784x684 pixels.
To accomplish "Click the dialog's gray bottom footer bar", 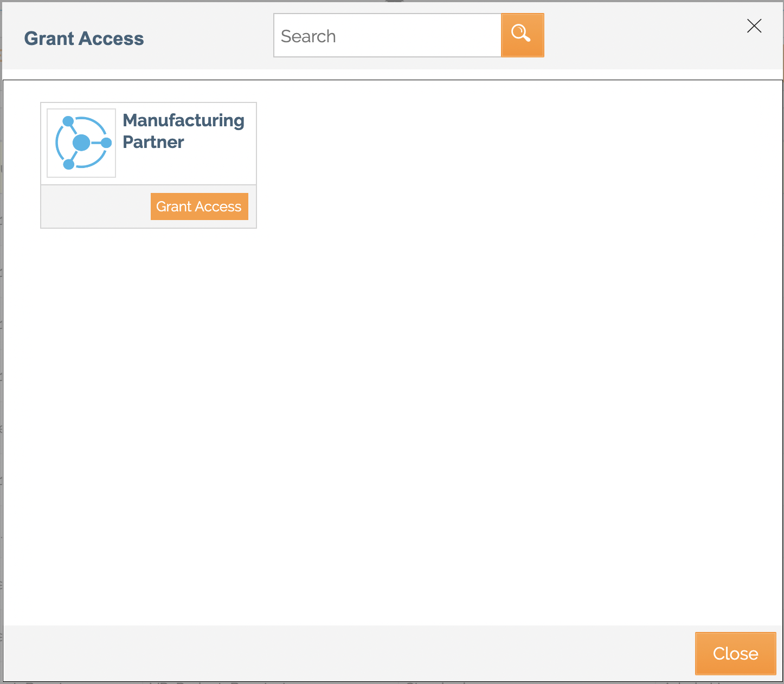I will 347,653.
